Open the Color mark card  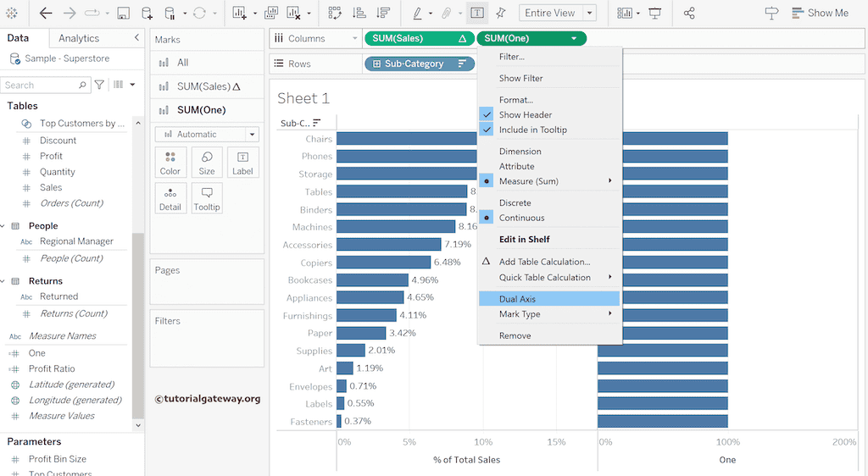(x=170, y=163)
